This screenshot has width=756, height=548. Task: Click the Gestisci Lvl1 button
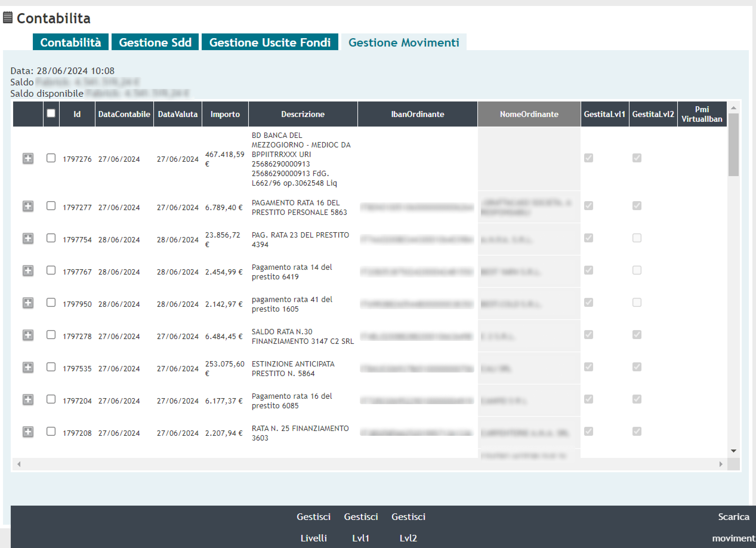361,527
